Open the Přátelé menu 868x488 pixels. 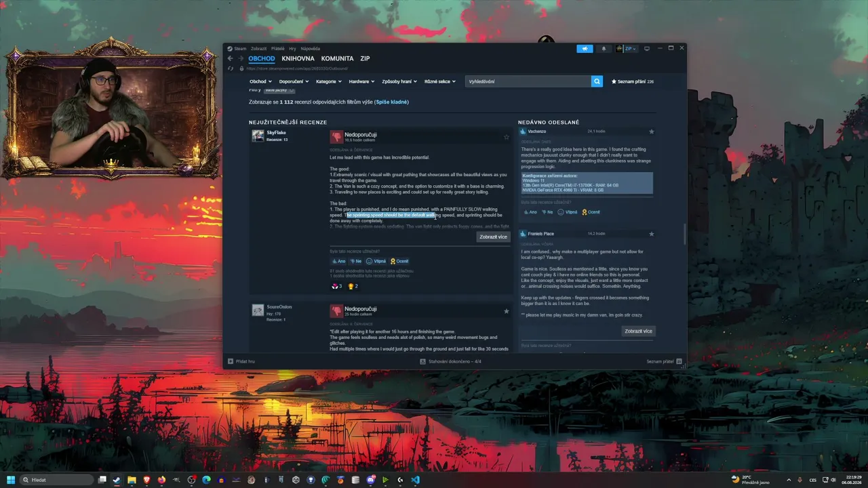[278, 49]
